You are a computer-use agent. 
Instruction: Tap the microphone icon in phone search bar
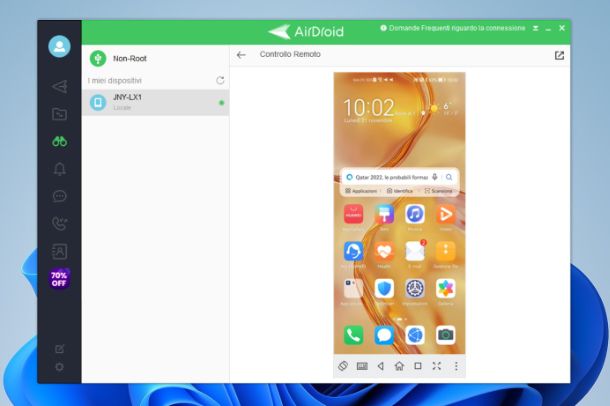coord(435,177)
